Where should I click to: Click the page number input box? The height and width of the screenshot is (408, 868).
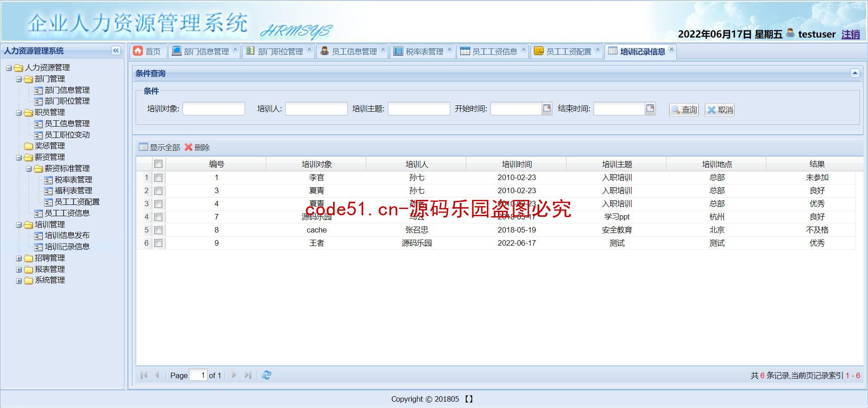[x=198, y=375]
